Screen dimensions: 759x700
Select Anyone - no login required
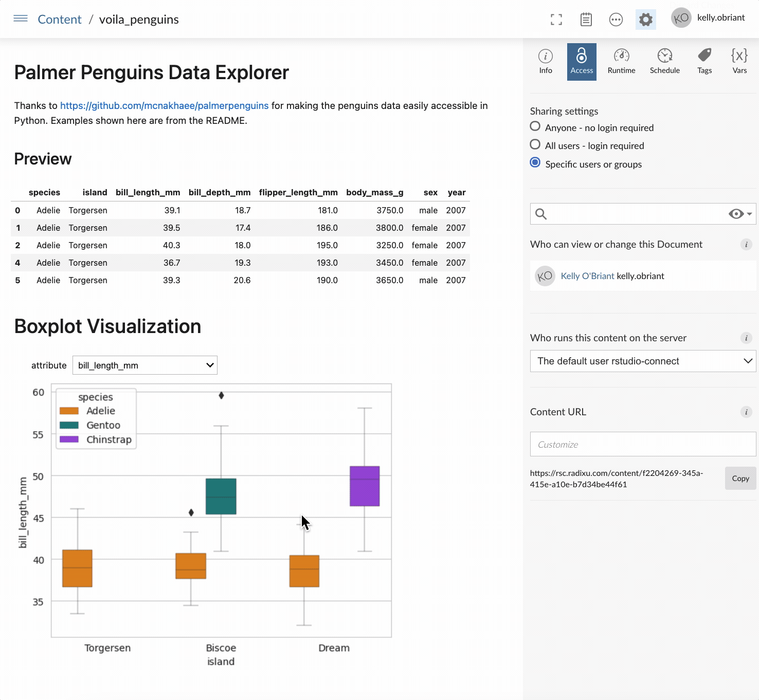tap(535, 126)
